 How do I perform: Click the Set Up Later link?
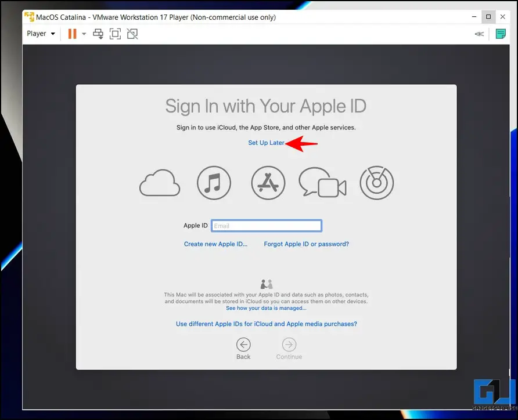tap(266, 143)
